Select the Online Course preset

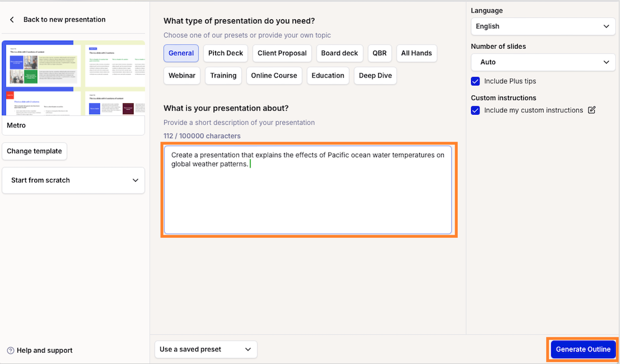[274, 76]
